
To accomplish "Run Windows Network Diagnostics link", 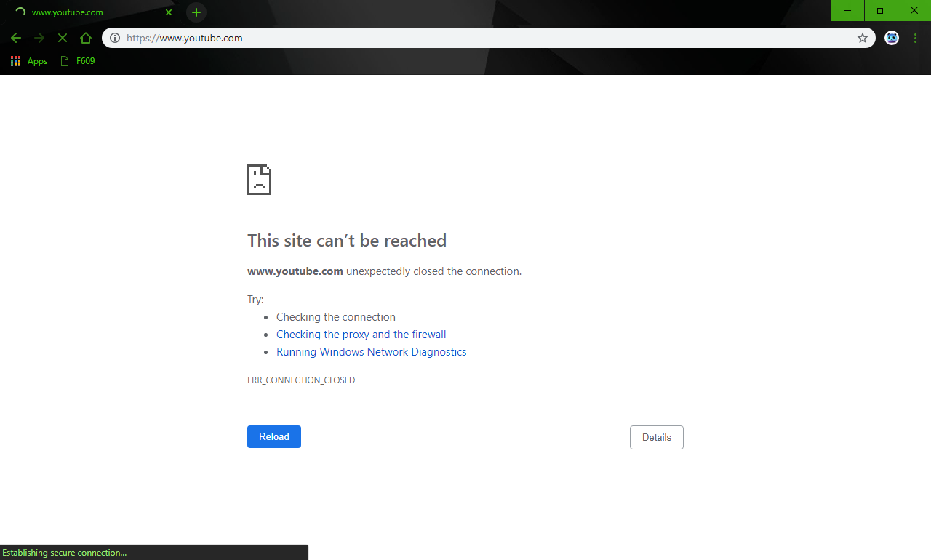I will point(372,352).
